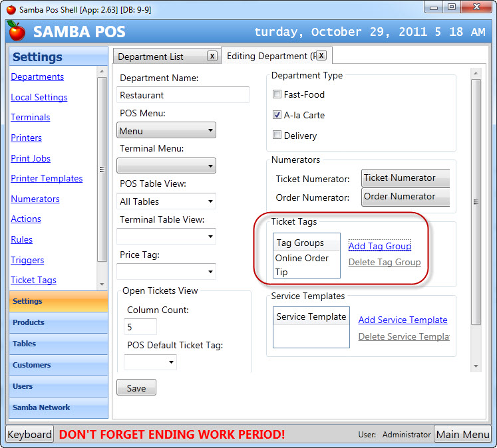The image size is (497, 448).
Task: Click the sidebar scrollbar down arrow
Action: click(x=102, y=284)
